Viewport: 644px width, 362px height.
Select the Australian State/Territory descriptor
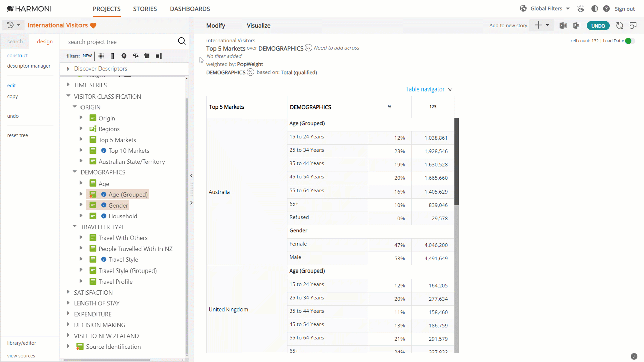(x=131, y=162)
